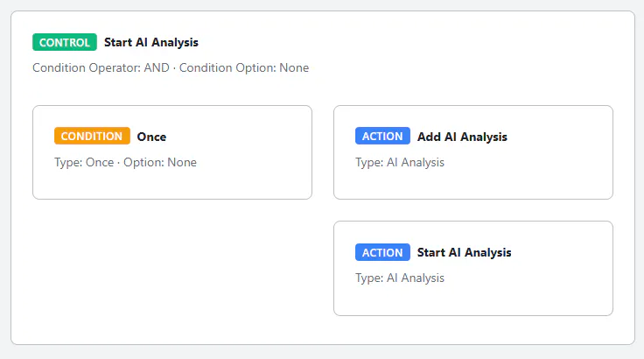Click Type: AI Analysis under Start AI Analysis action
This screenshot has height=359, width=644.
pyautogui.click(x=400, y=278)
